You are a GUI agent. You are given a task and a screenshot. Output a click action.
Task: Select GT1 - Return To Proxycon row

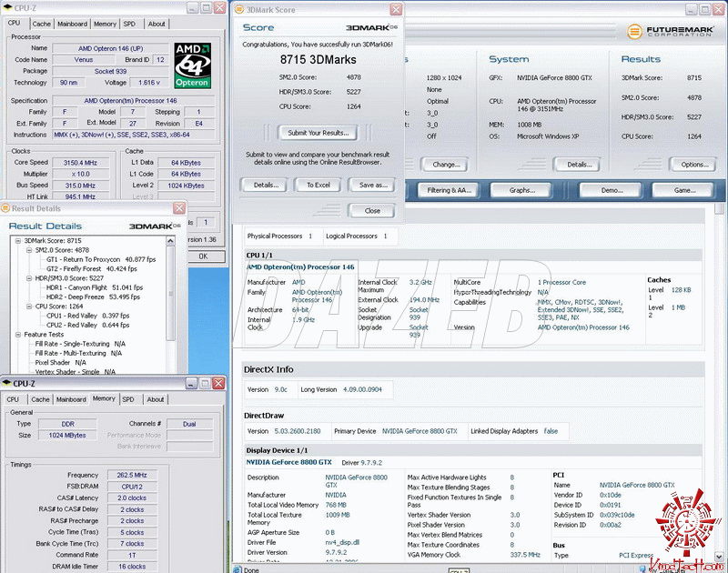tap(101, 259)
